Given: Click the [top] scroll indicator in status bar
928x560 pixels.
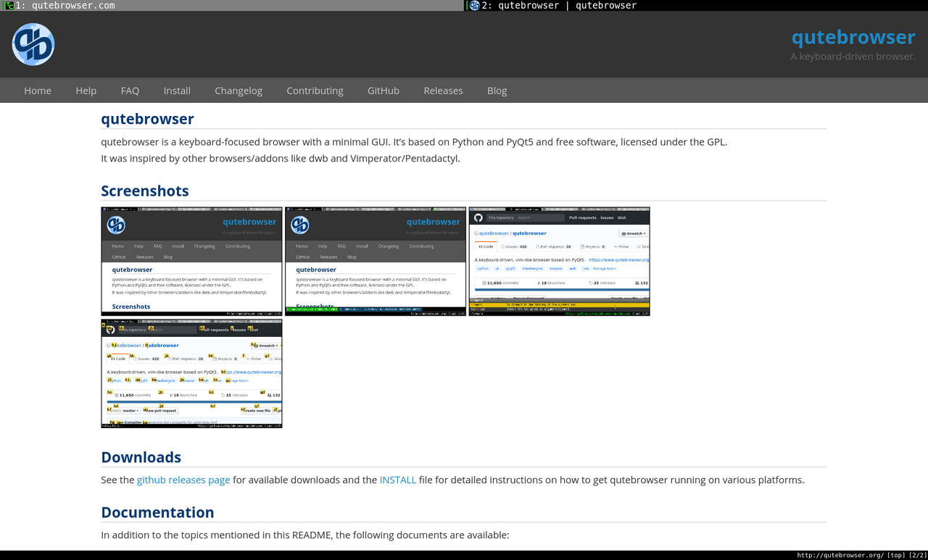Looking at the screenshot, I should [x=896, y=556].
